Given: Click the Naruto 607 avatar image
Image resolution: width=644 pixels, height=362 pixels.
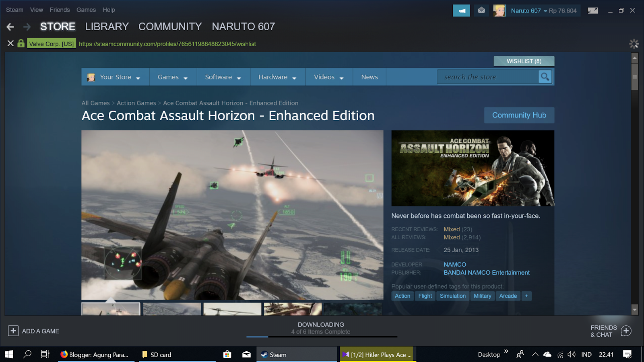Looking at the screenshot, I should coord(500,10).
